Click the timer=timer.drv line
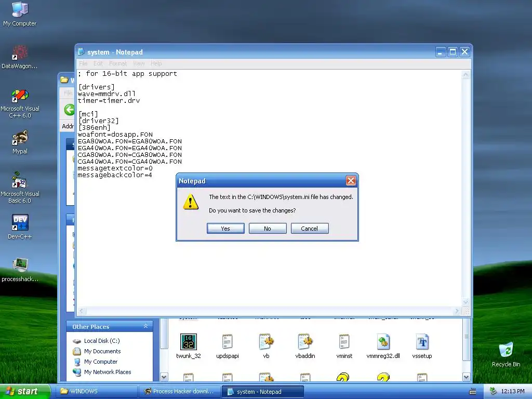532x399 pixels. [x=109, y=100]
